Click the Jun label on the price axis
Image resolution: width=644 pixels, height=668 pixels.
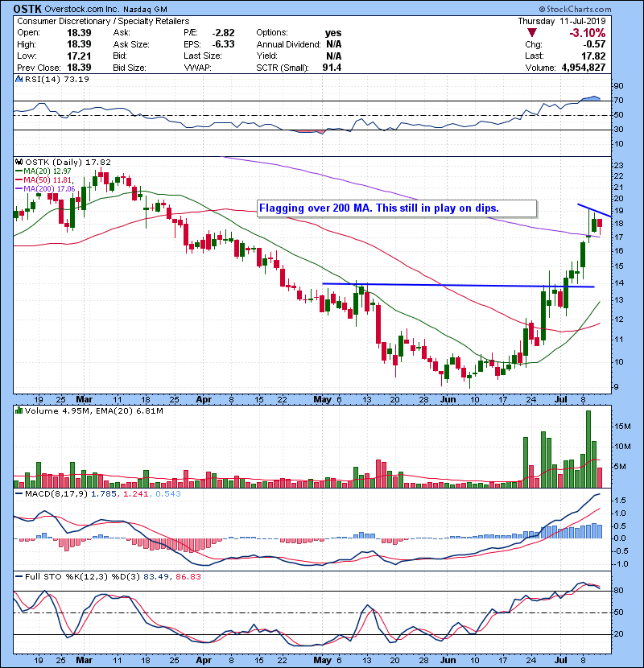[x=448, y=399]
